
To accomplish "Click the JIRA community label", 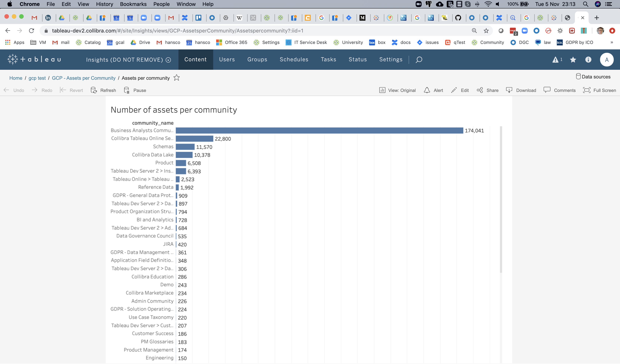I will tap(168, 244).
